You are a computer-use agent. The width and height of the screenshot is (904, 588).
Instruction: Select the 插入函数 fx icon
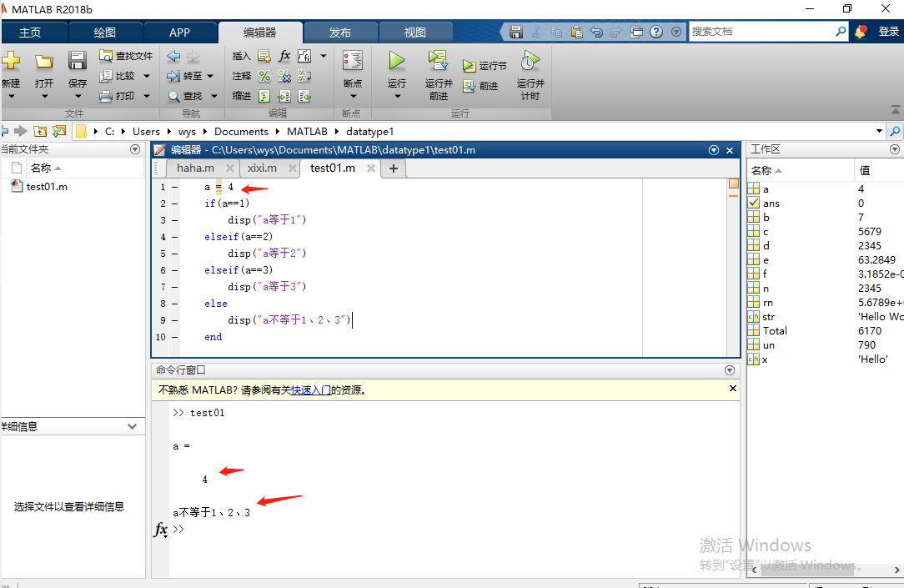[x=284, y=55]
